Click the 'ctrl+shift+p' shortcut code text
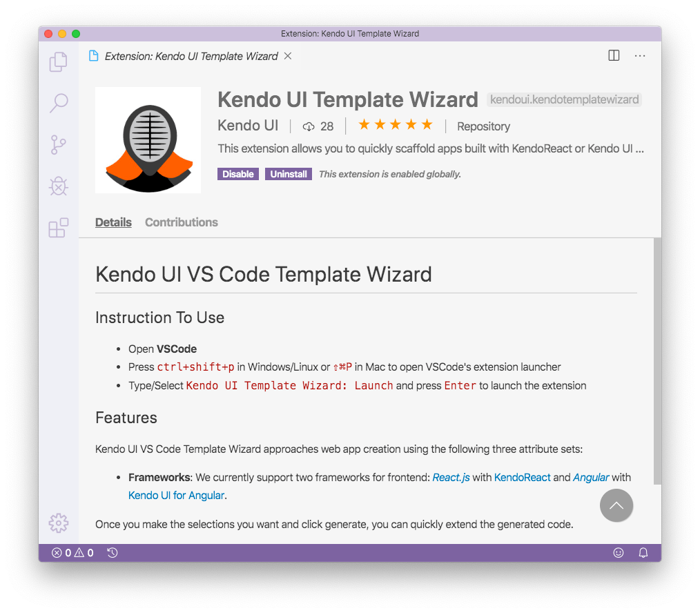Screen dimensions: 700x613 coord(195,367)
